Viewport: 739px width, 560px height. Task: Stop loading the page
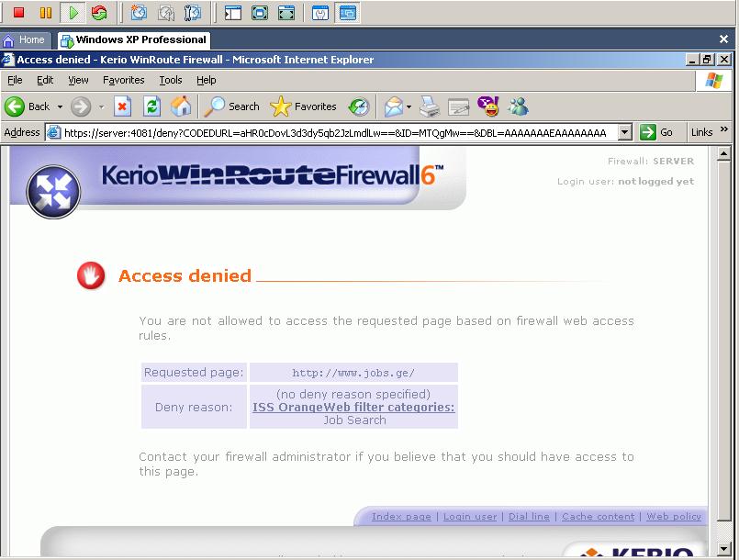click(x=122, y=106)
